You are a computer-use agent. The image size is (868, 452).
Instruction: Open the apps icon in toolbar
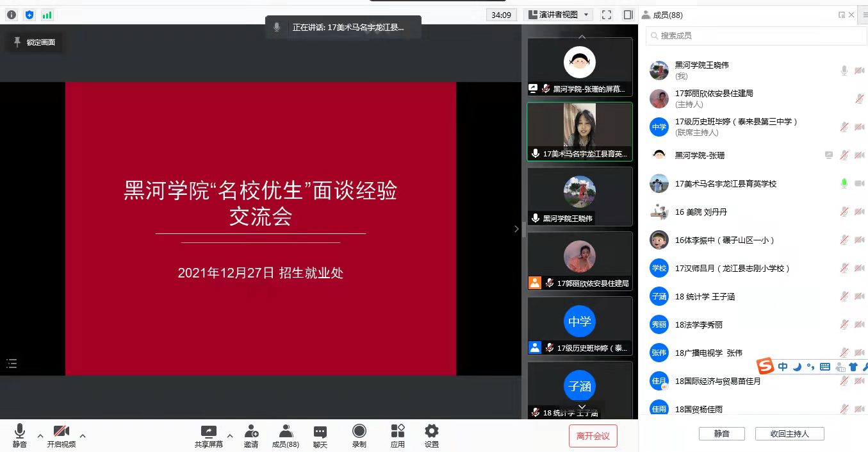pos(398,431)
